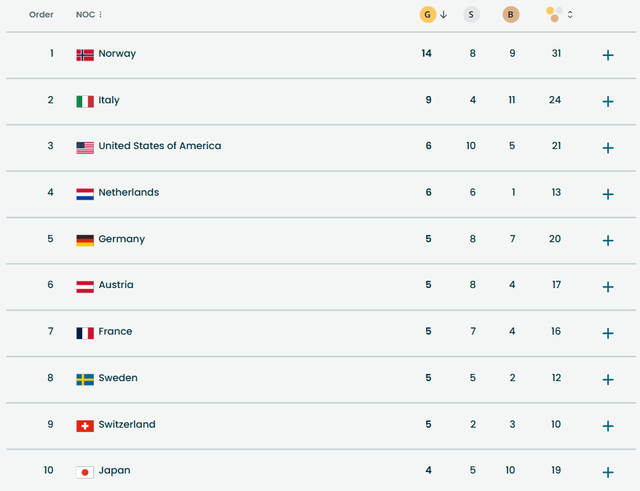Expand Germany's medal breakdown

coord(607,240)
